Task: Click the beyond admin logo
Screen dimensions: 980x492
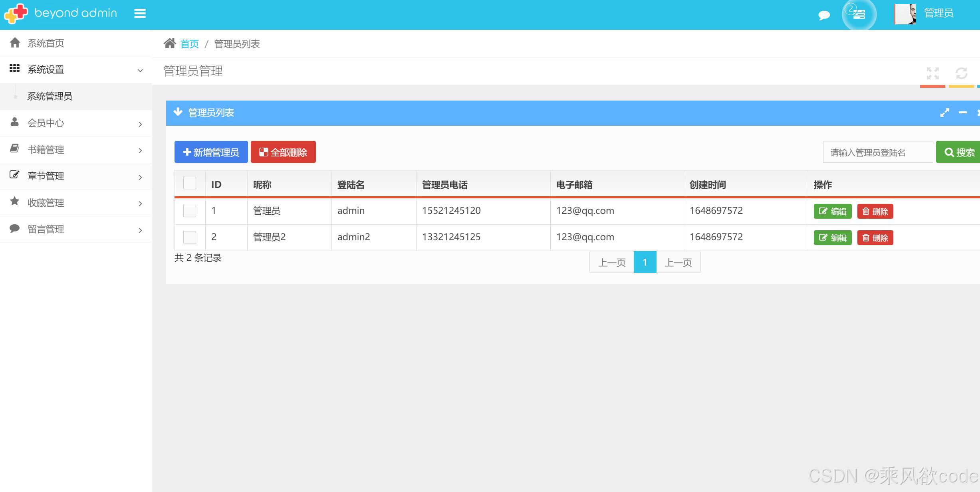Action: tap(60, 14)
